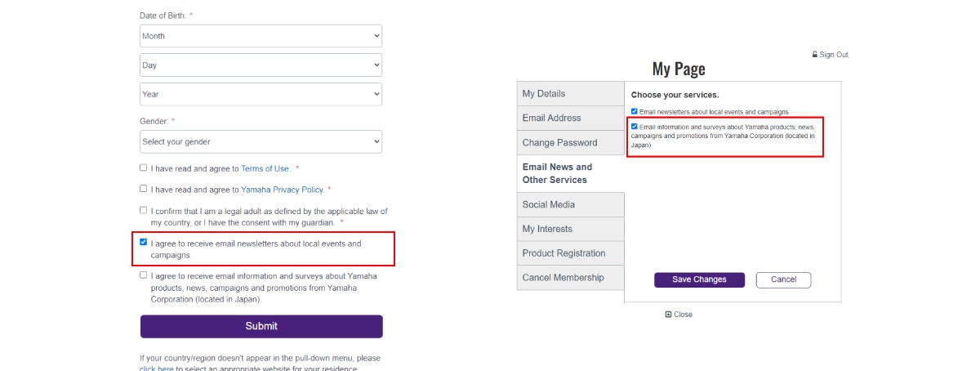This screenshot has width=980, height=371.
Task: Click the Cancel button
Action: (x=783, y=279)
